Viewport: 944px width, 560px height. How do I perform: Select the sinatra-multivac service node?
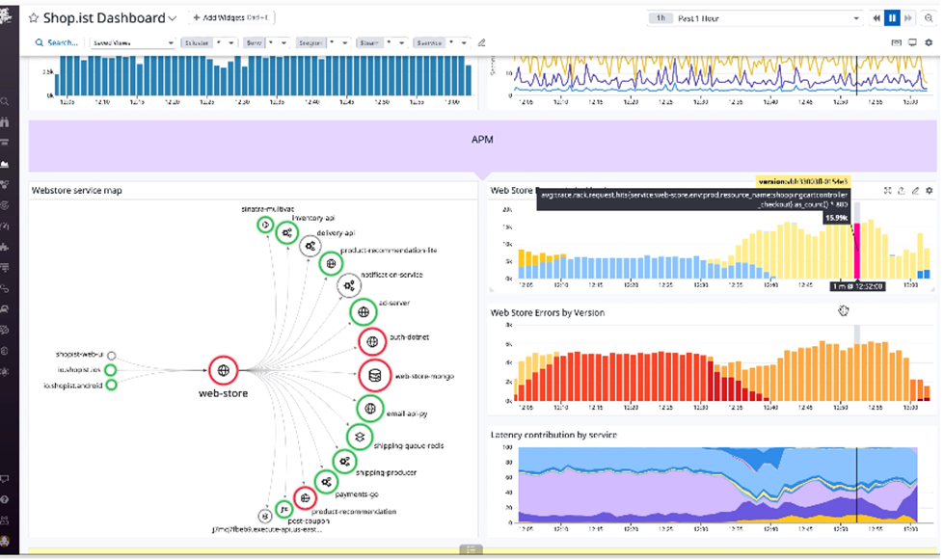[265, 225]
